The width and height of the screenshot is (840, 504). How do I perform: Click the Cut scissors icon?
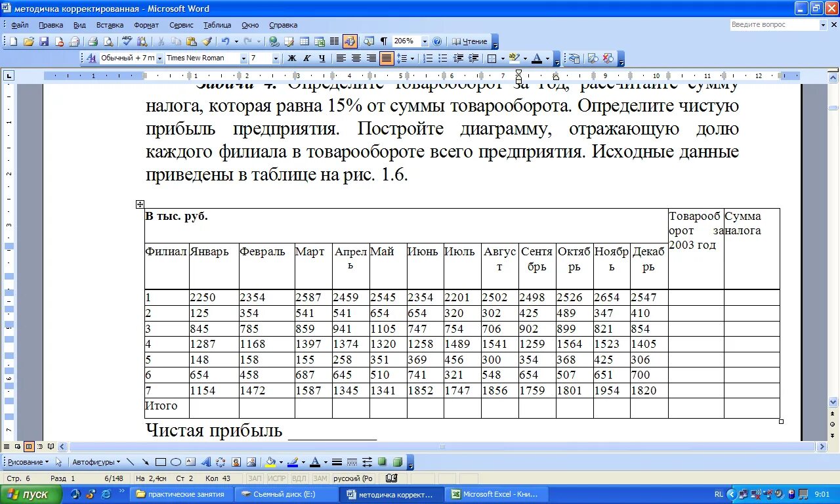(x=161, y=41)
